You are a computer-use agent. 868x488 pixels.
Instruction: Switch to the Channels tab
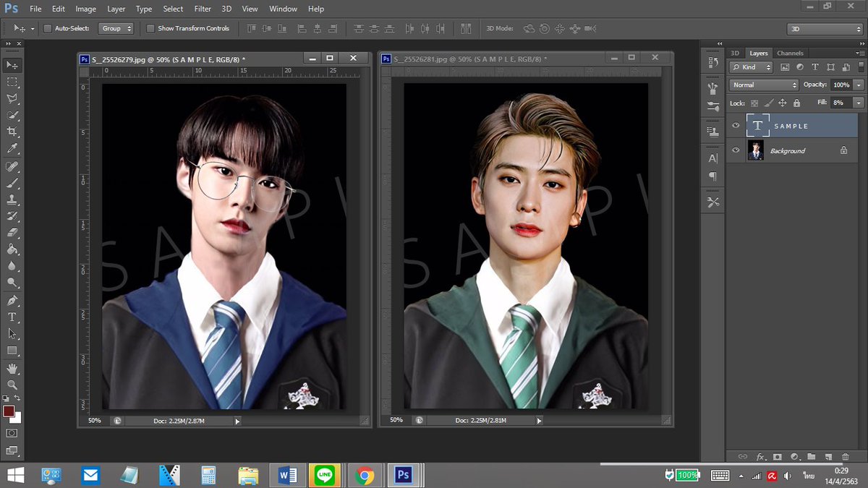[x=790, y=53]
